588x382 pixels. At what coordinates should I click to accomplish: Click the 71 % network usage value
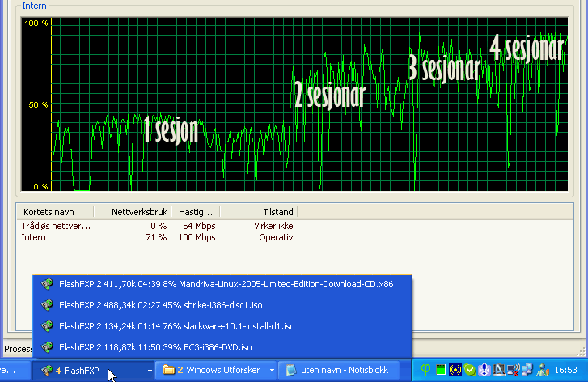(156, 237)
